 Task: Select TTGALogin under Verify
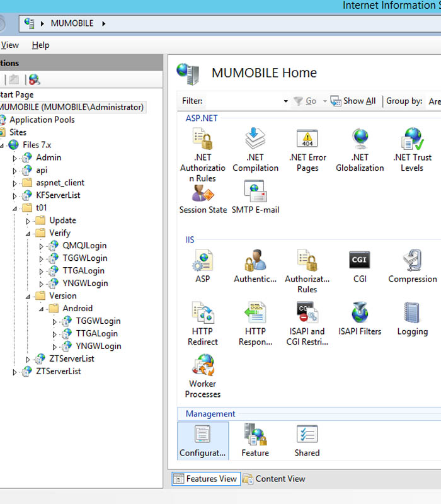pos(84,270)
